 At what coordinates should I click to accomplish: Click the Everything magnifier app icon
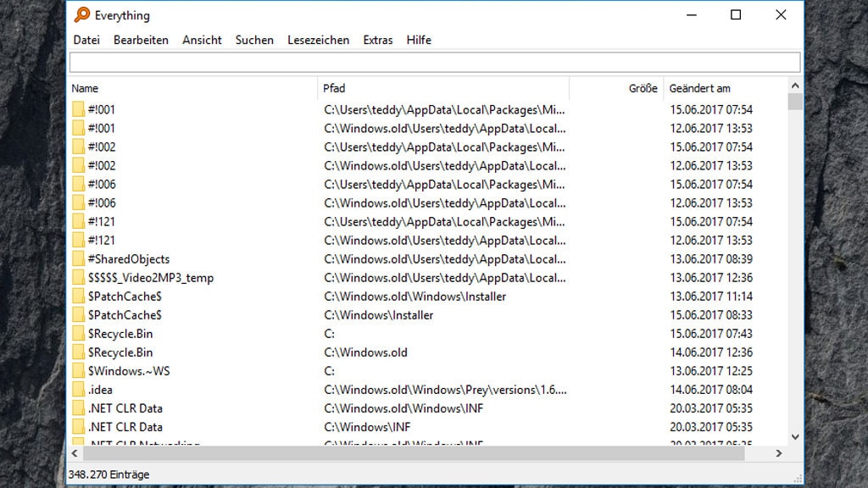click(x=81, y=14)
